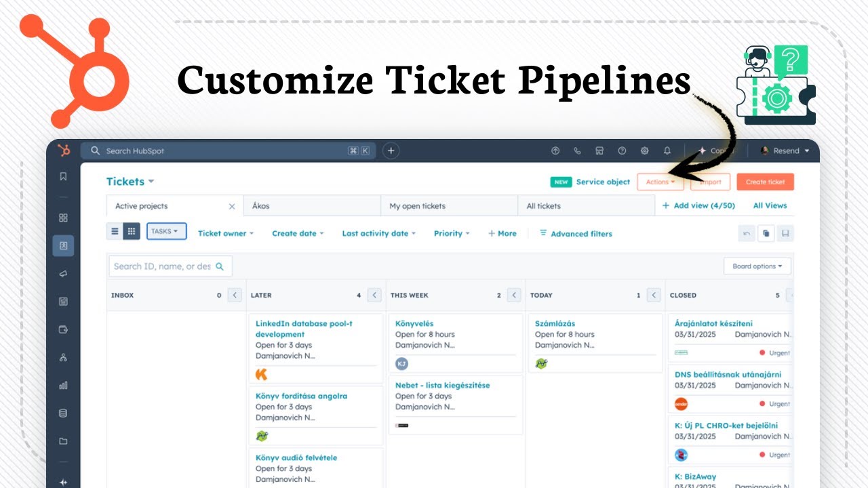Click the undo arrow icon near filters
The image size is (868, 488).
pos(747,233)
